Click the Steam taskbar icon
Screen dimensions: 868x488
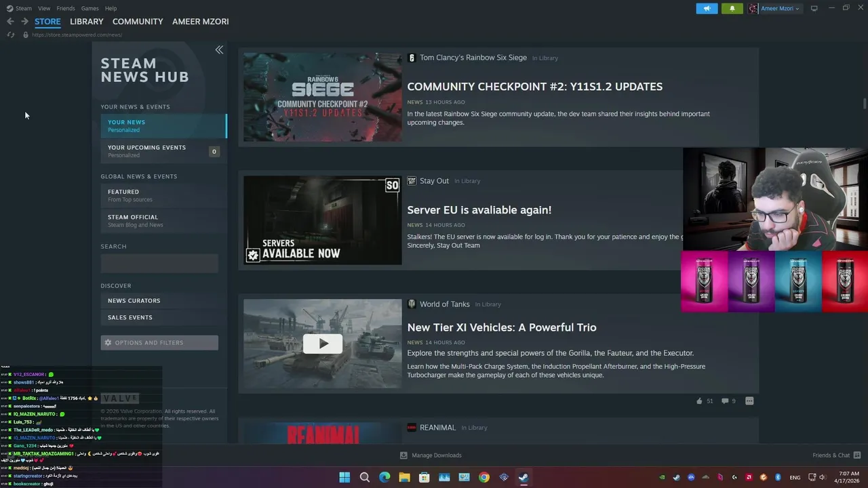coord(524,477)
